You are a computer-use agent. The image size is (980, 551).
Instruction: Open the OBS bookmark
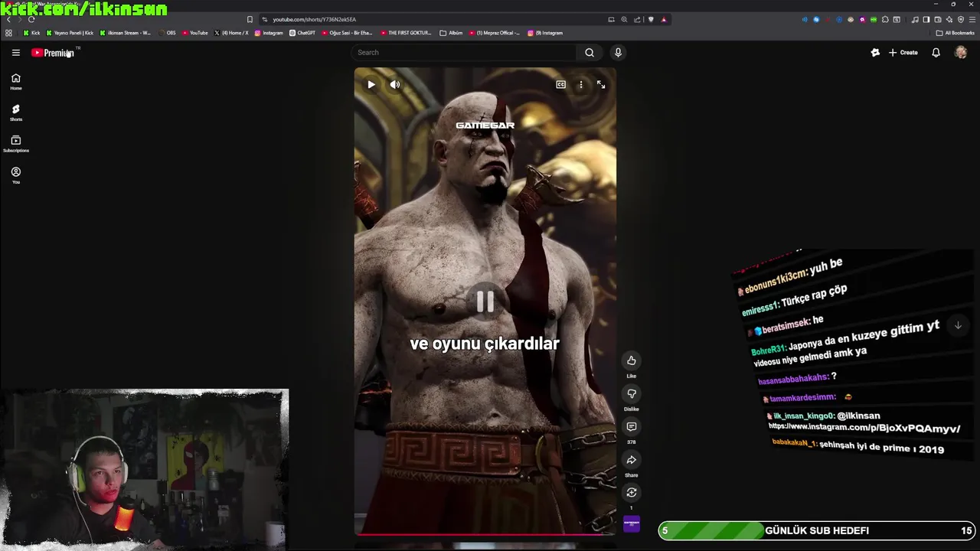point(167,33)
